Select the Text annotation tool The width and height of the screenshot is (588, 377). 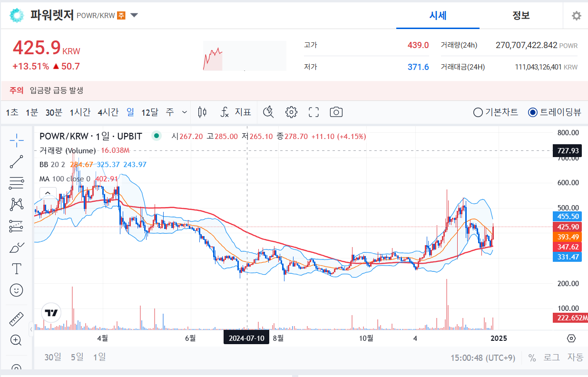[x=17, y=269]
